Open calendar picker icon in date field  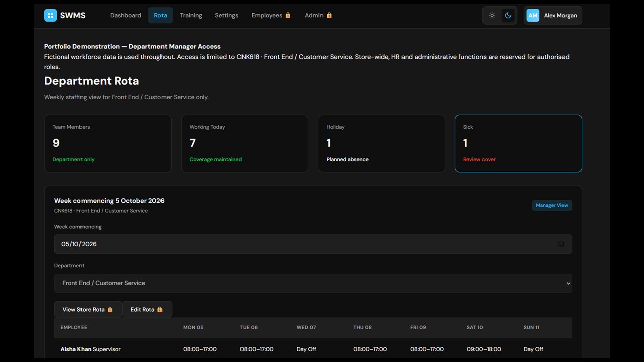pyautogui.click(x=561, y=244)
